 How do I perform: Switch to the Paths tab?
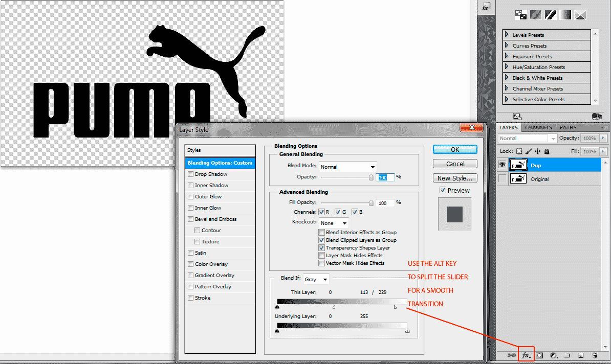568,127
